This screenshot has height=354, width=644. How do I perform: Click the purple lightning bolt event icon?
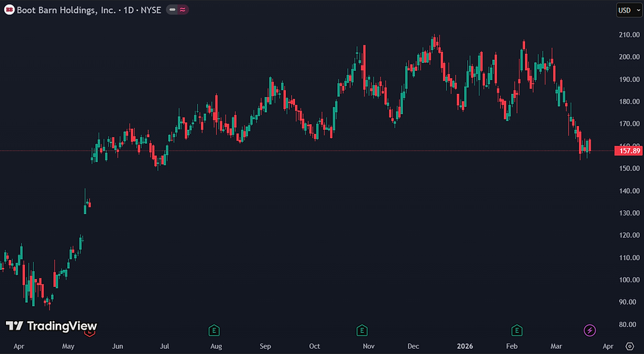point(590,330)
